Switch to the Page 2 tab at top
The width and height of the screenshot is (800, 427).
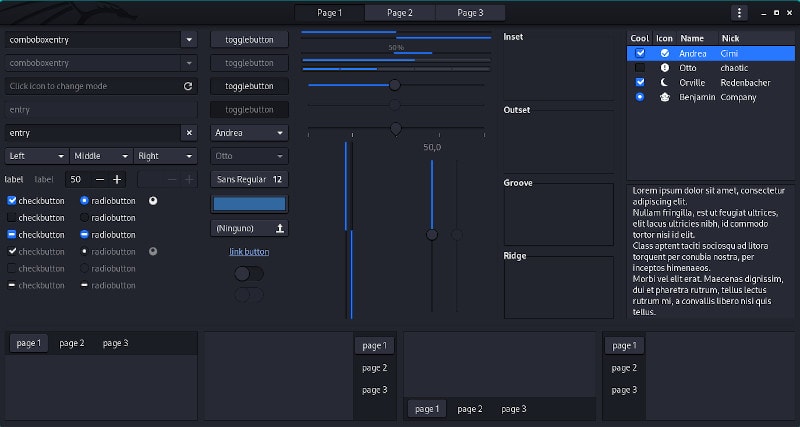399,13
